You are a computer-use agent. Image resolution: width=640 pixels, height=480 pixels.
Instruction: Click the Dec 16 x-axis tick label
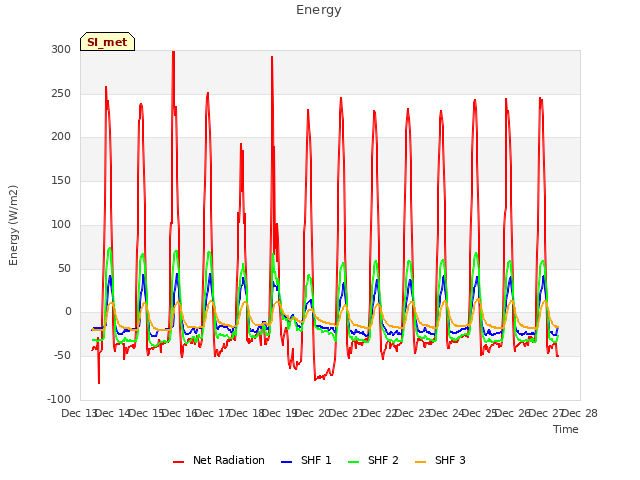point(180,413)
